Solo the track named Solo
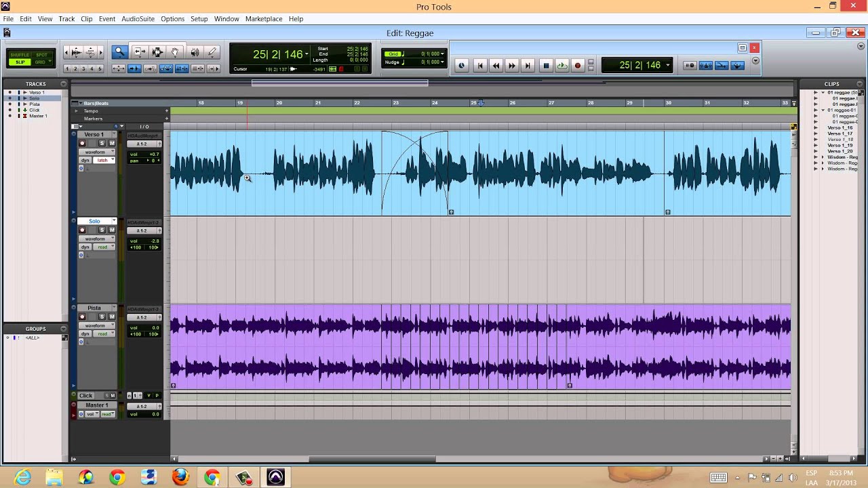The width and height of the screenshot is (868, 488). point(102,230)
